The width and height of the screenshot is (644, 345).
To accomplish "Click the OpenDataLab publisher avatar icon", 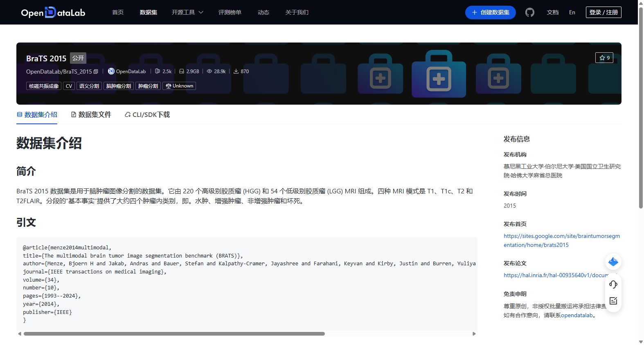I will pyautogui.click(x=111, y=71).
